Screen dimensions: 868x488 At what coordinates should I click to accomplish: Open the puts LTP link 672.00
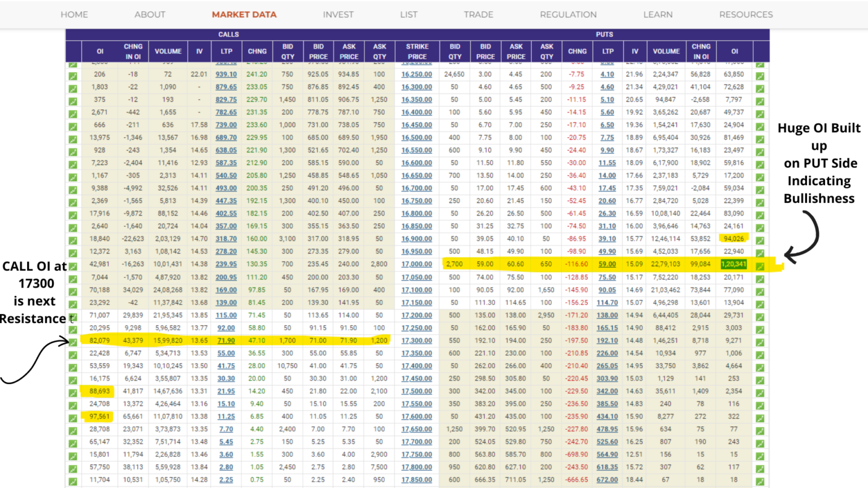(x=607, y=480)
